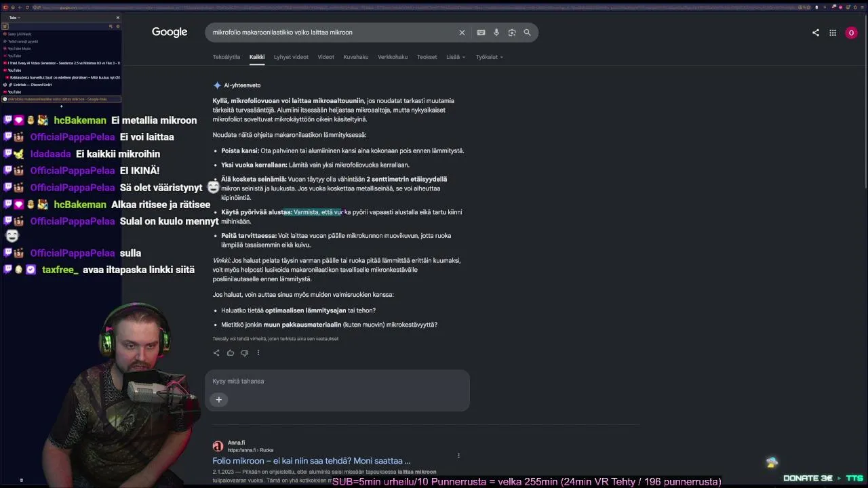Expand the Tabs panel title dropdown
868x488 pixels.
tap(14, 18)
